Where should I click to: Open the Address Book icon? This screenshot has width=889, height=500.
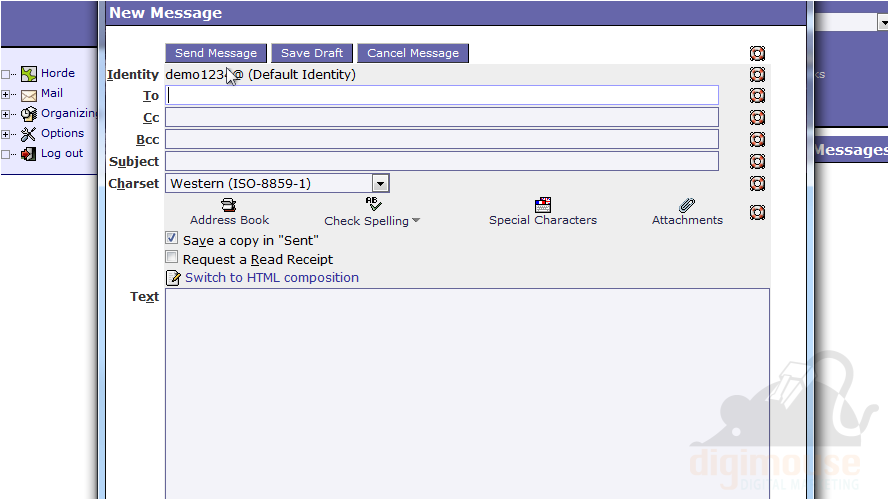(x=228, y=205)
